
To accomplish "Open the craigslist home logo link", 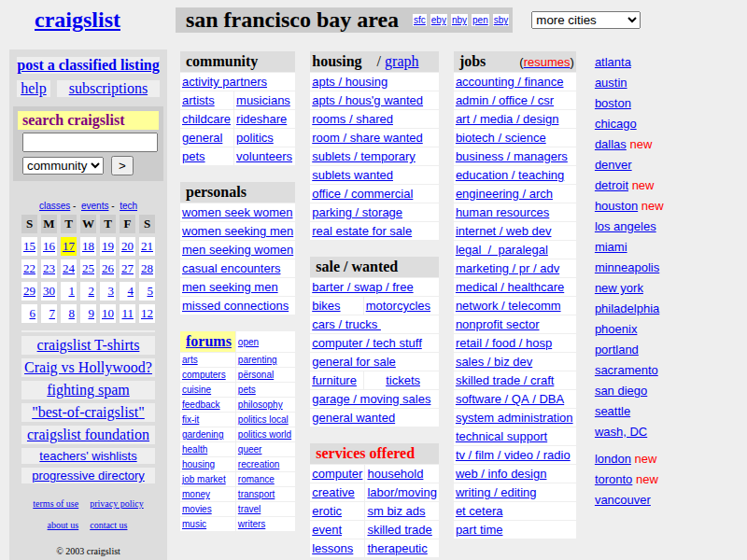I will coord(78,21).
